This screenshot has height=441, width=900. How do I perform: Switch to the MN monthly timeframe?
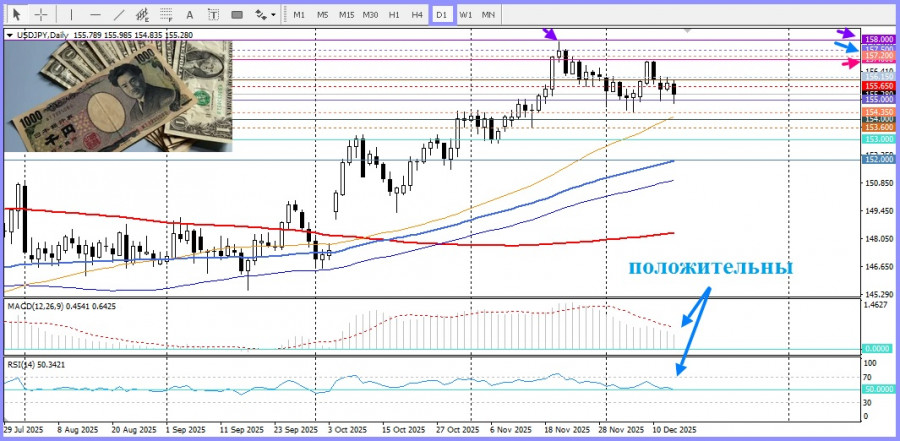489,14
